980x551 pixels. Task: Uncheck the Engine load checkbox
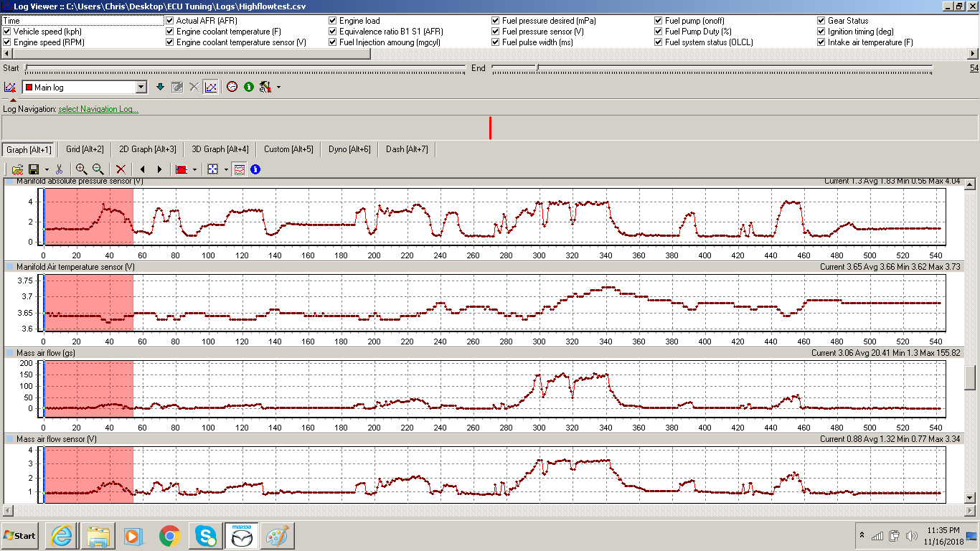[x=333, y=21]
